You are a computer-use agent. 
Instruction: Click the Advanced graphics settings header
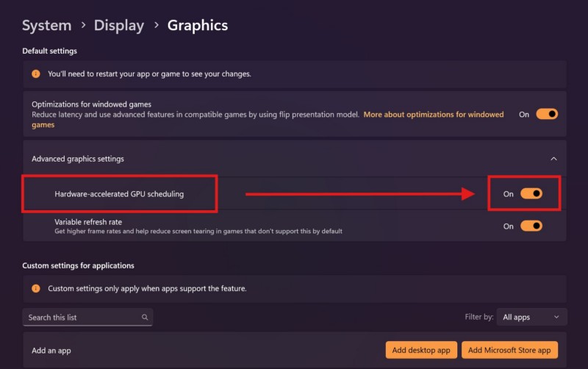point(78,159)
